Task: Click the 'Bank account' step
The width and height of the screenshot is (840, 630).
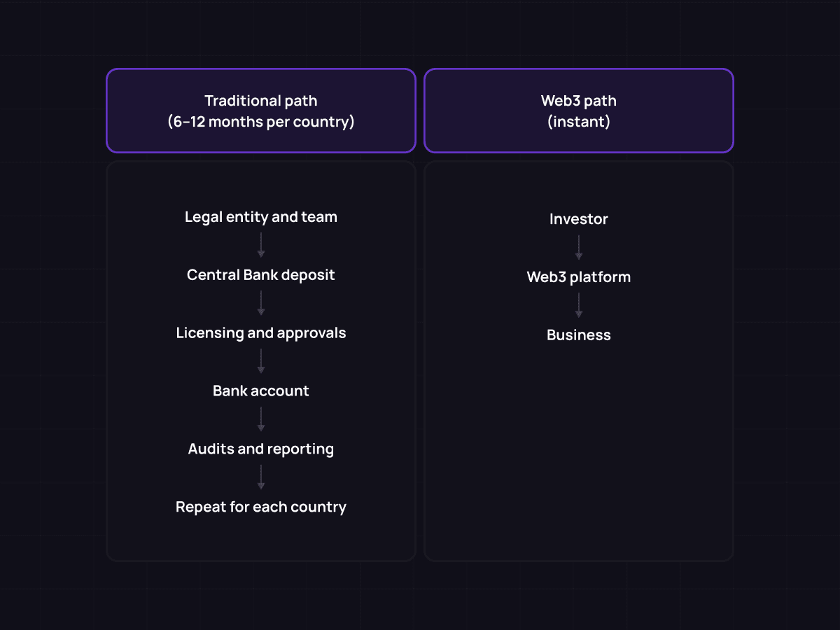Action: click(261, 391)
